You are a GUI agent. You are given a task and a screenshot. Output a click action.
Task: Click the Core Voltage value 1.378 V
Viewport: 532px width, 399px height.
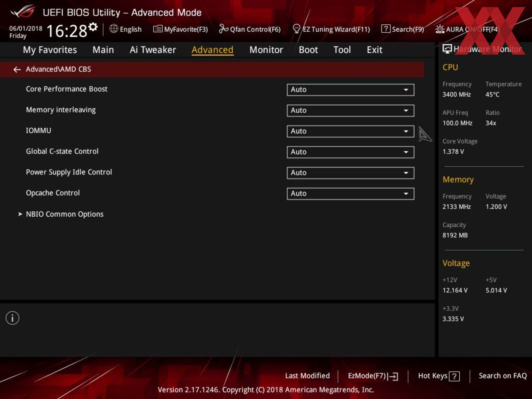[x=453, y=151]
